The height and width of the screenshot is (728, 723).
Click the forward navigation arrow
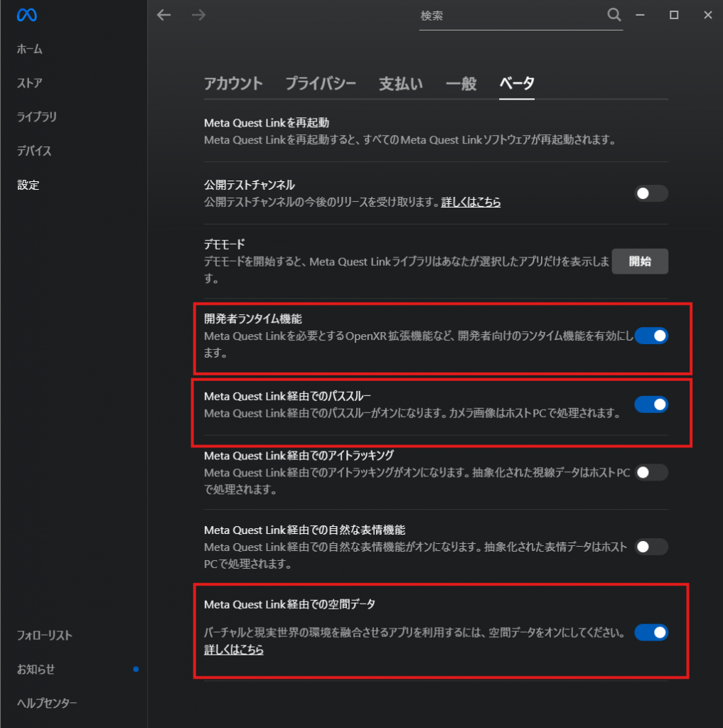199,15
